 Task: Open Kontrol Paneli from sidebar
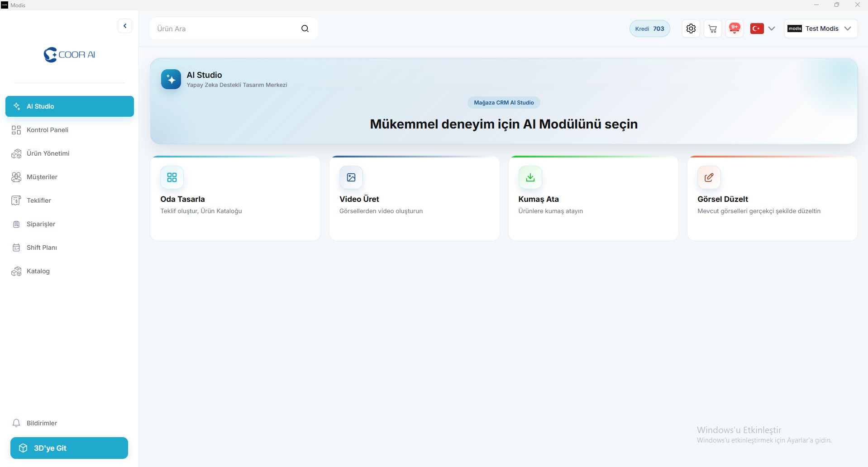pyautogui.click(x=70, y=130)
